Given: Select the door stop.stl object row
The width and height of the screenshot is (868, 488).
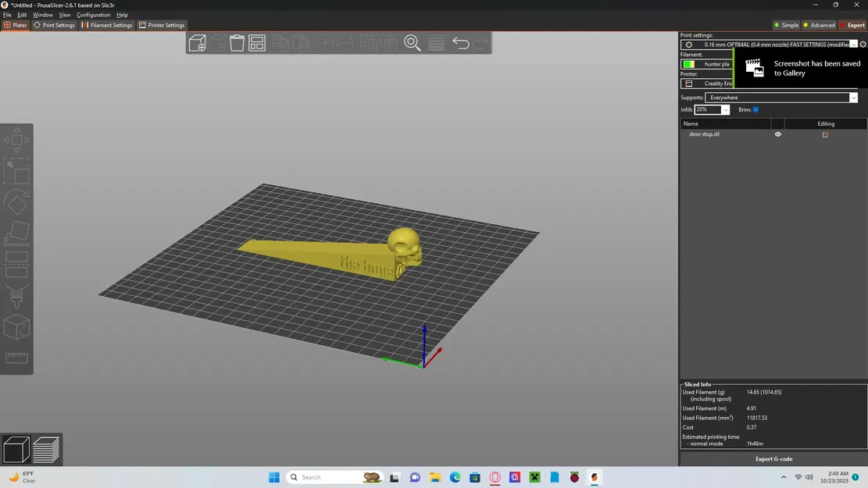Looking at the screenshot, I should pos(773,134).
